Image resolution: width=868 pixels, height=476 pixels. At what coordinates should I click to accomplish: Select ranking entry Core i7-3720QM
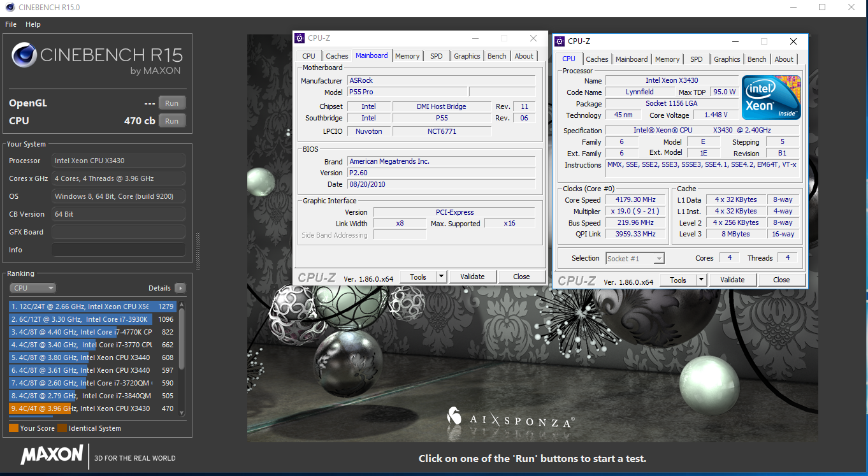(92, 383)
